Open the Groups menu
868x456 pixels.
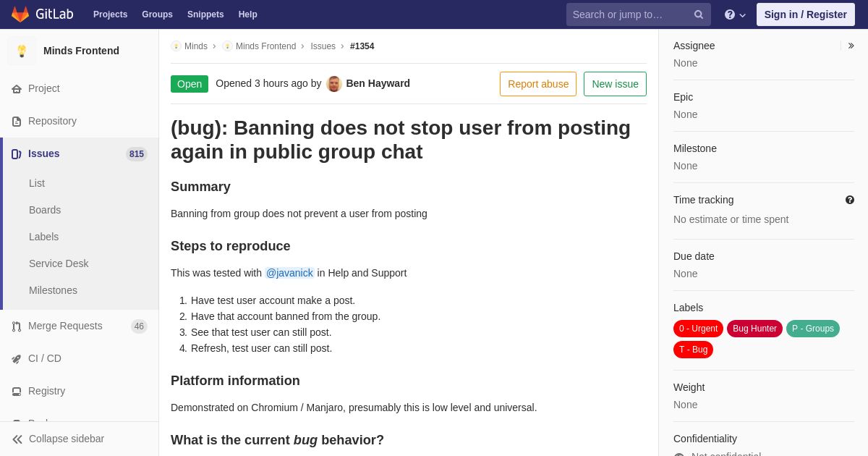point(157,14)
